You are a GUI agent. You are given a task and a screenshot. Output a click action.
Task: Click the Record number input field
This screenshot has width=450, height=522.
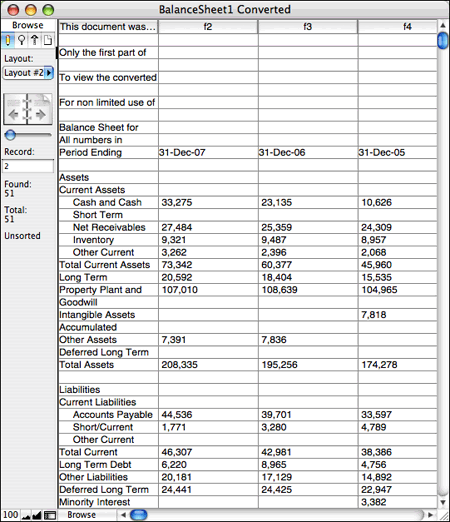(28, 166)
